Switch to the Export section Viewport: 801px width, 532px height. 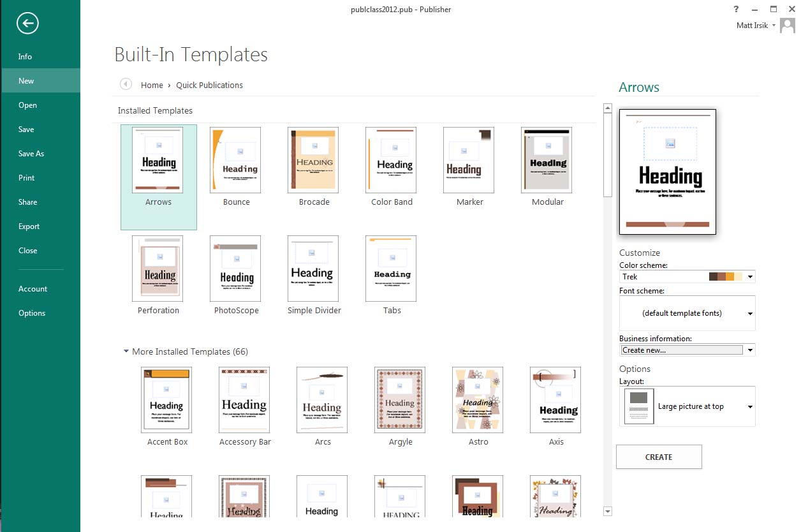(29, 226)
